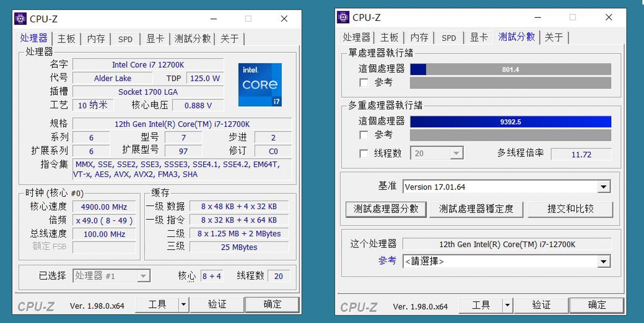644x323 pixels.
Task: Toggle the 线程数 checkbox in right window
Action: 364,153
